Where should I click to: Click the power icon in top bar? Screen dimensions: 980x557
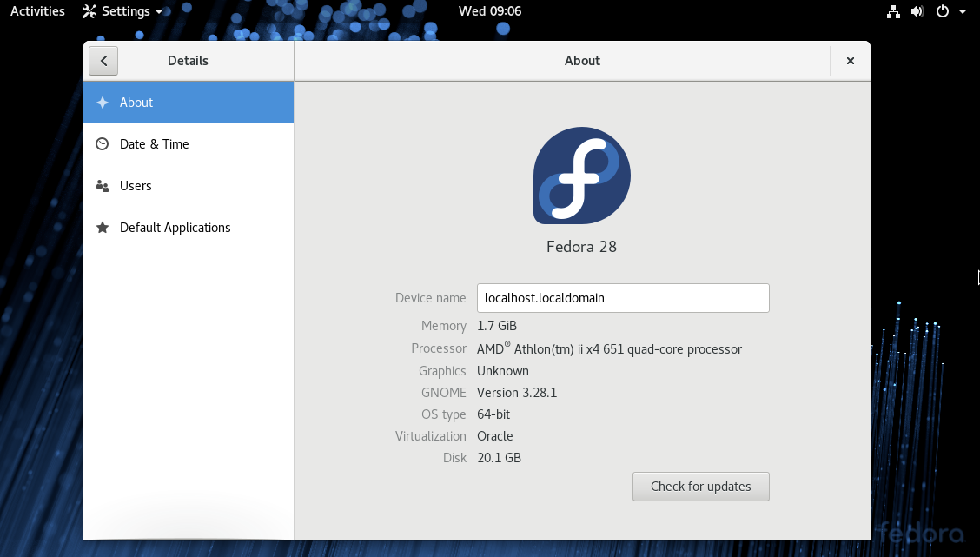coord(943,11)
